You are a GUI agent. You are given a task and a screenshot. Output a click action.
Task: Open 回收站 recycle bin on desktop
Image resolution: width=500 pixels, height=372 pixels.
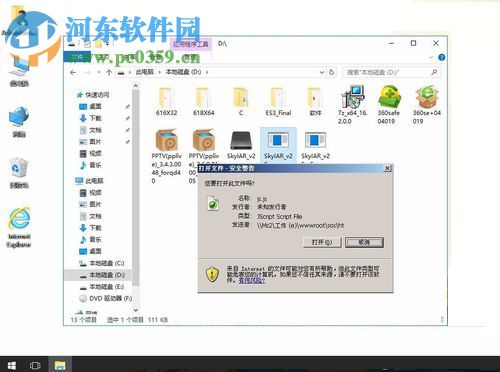tap(19, 173)
